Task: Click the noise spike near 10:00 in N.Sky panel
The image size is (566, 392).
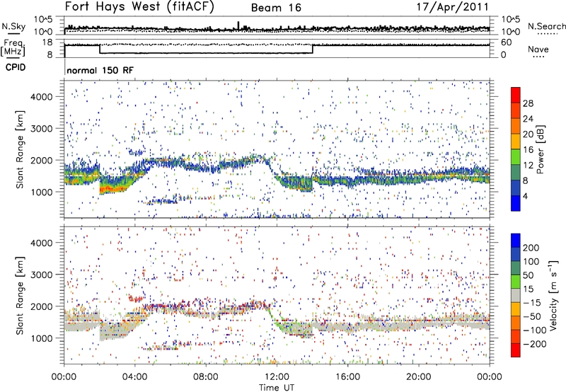Action: pyautogui.click(x=238, y=25)
